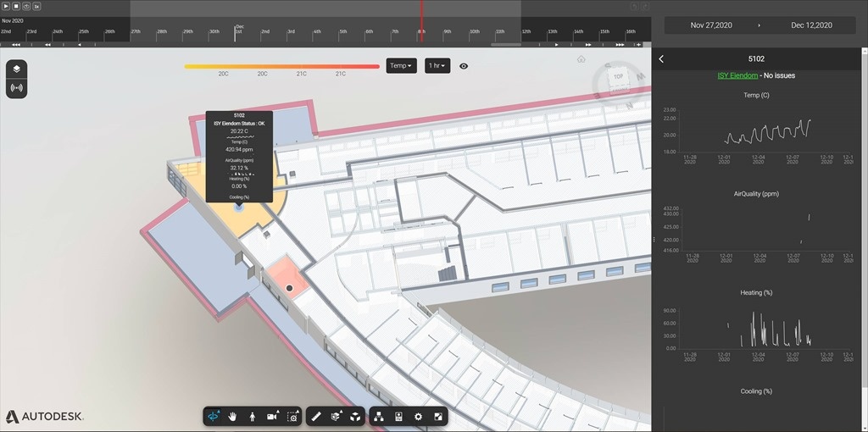Toggle heatmap visibility eye icon
Viewport: 868px width, 432px height.
[x=464, y=66]
